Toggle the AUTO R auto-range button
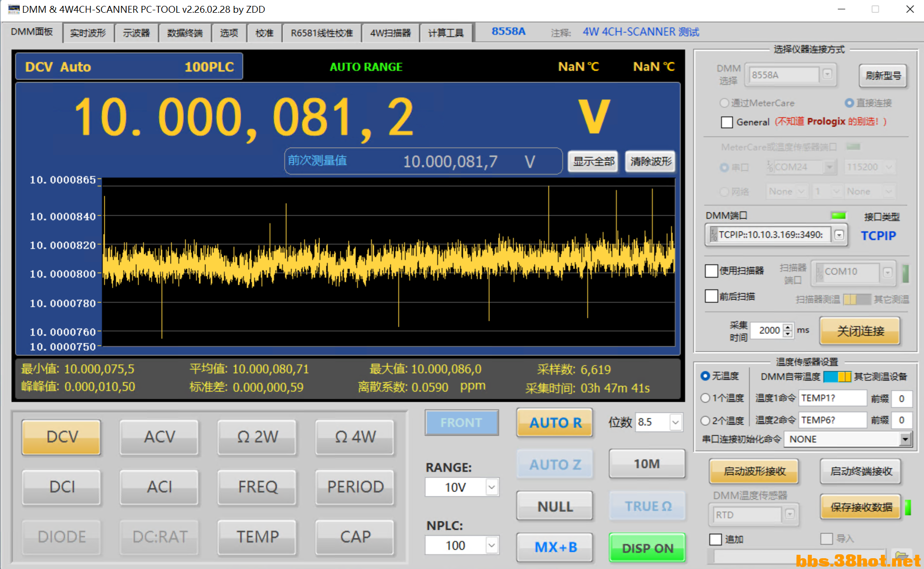This screenshot has width=924, height=569. coord(555,423)
